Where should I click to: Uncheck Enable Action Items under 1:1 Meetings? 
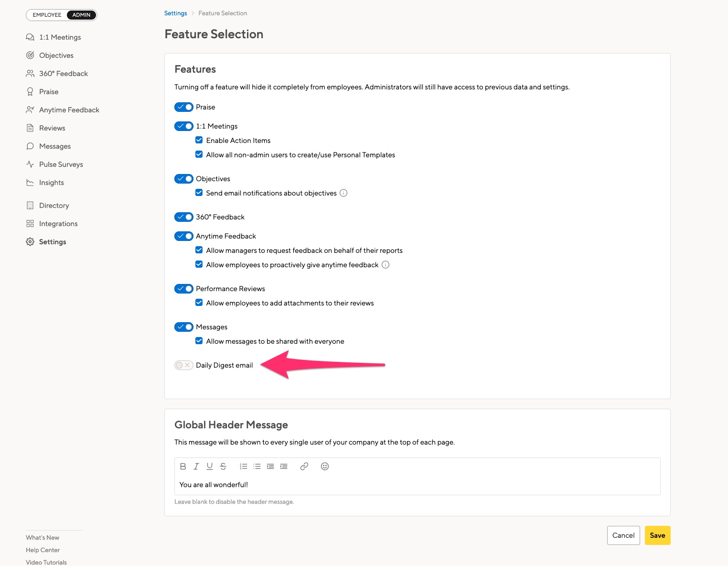199,140
